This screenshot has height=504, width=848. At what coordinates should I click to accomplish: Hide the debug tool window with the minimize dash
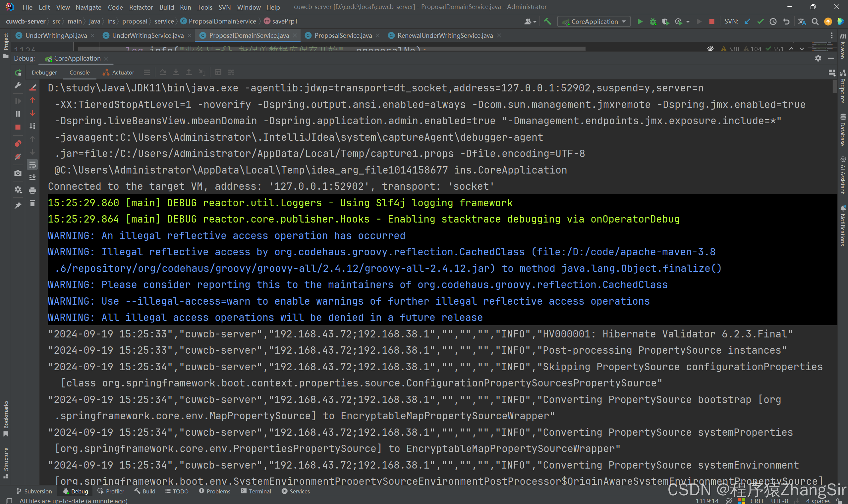[831, 58]
